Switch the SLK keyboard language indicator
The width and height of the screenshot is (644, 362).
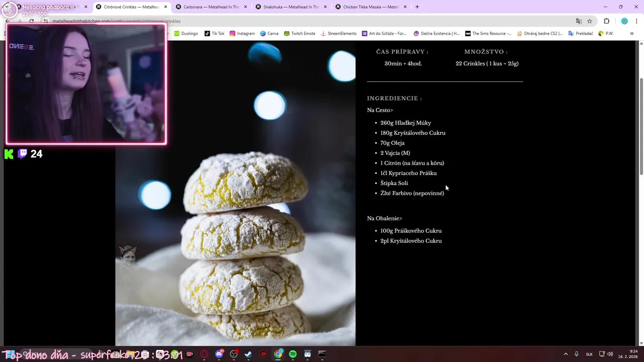pos(589,354)
